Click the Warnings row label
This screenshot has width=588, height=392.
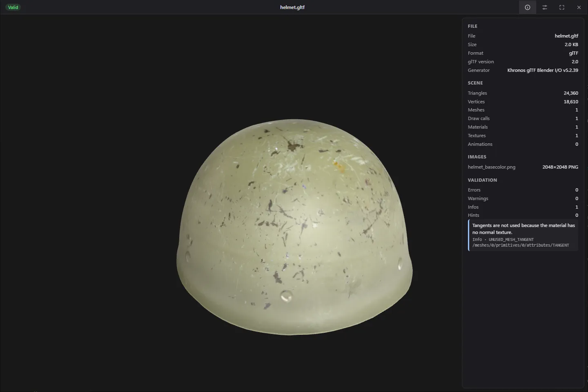coord(478,198)
